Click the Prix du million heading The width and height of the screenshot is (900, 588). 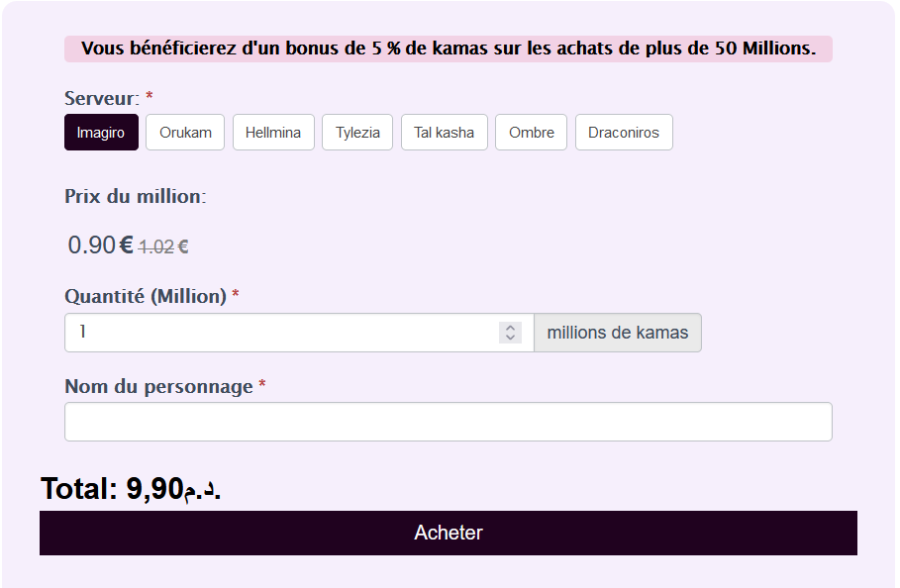click(135, 196)
